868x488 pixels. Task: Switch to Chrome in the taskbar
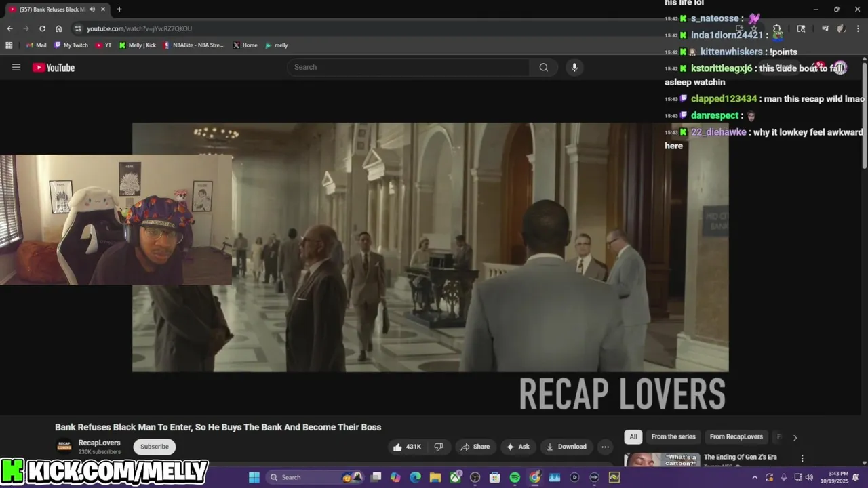pyautogui.click(x=534, y=477)
